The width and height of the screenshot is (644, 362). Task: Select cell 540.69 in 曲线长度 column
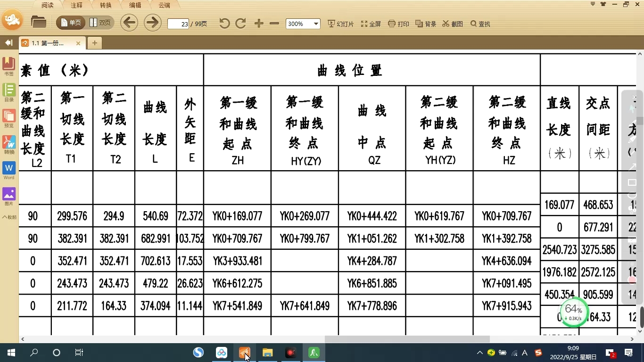155,216
